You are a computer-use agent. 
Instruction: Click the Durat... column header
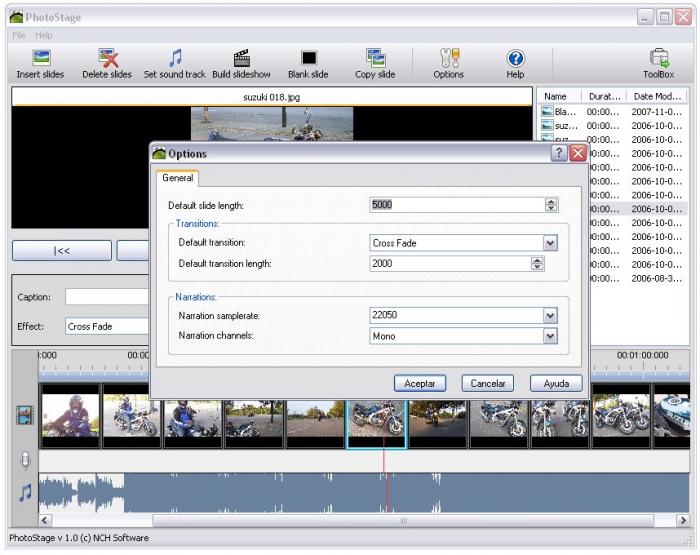pos(604,96)
